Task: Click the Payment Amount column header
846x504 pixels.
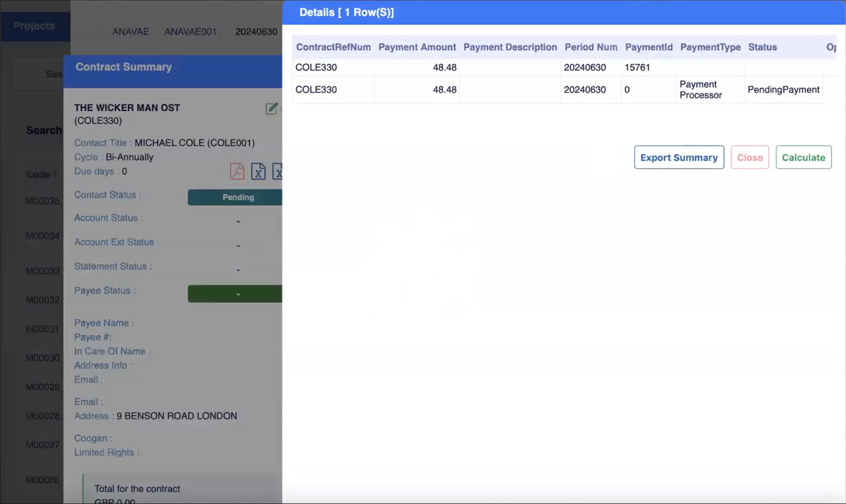Action: tap(417, 47)
